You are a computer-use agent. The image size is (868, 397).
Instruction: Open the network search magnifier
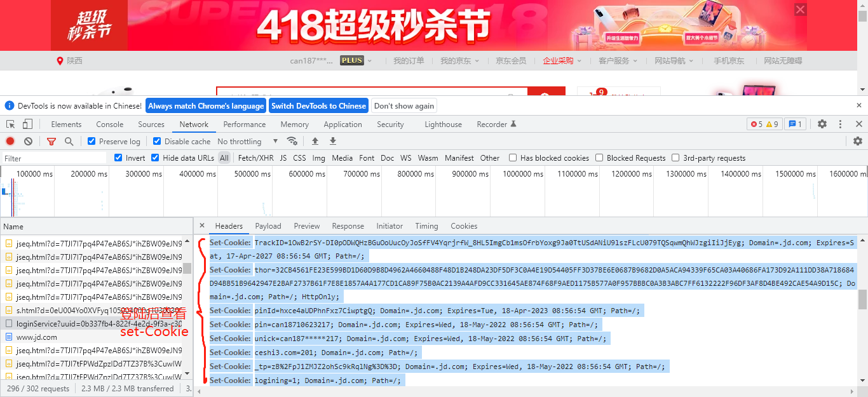(69, 141)
